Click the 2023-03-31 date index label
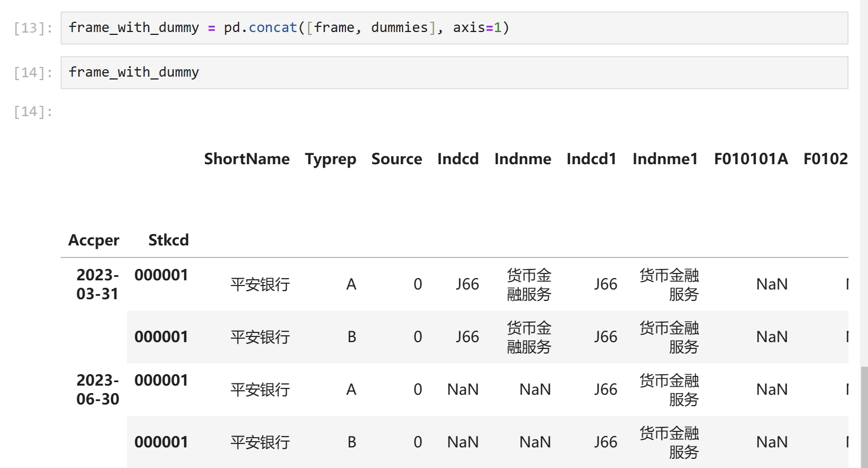 point(97,284)
